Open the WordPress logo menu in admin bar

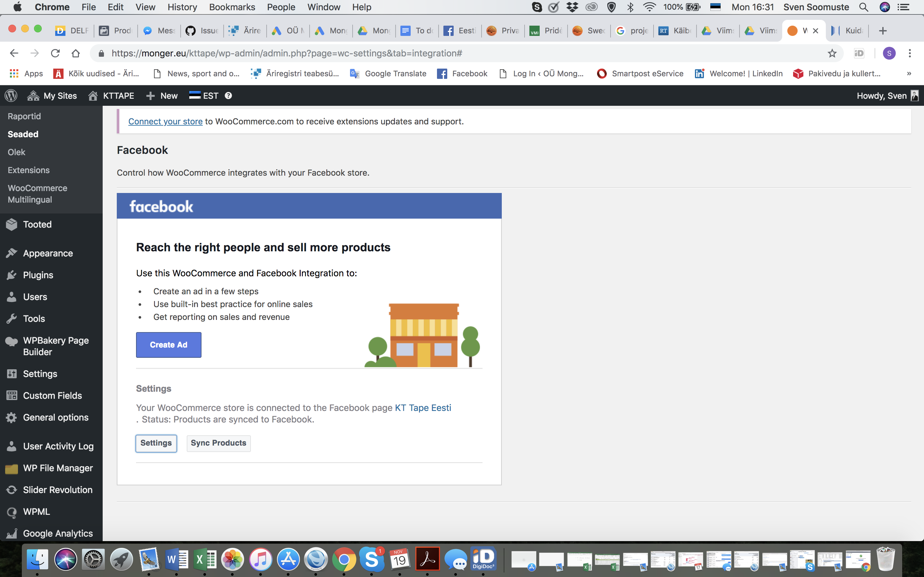[11, 96]
